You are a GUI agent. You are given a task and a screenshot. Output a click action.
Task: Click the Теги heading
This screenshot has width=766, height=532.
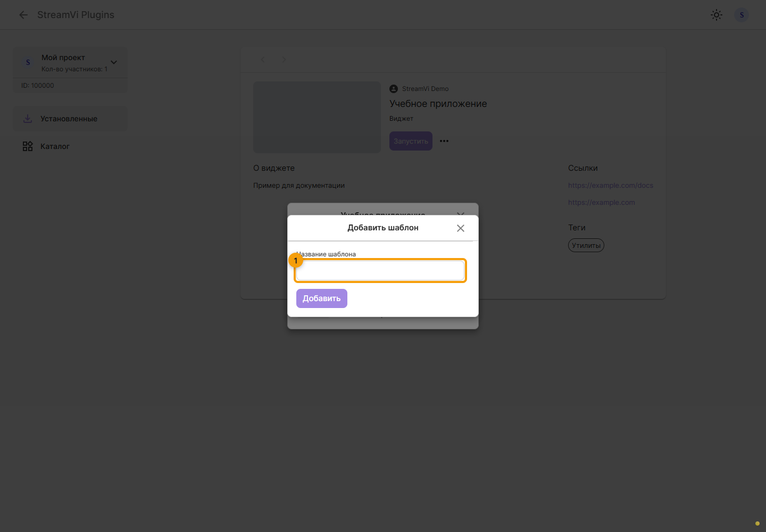[x=577, y=228]
